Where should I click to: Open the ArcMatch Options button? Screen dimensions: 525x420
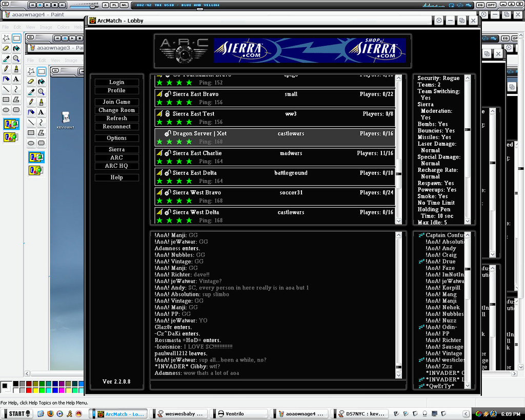[x=116, y=138]
